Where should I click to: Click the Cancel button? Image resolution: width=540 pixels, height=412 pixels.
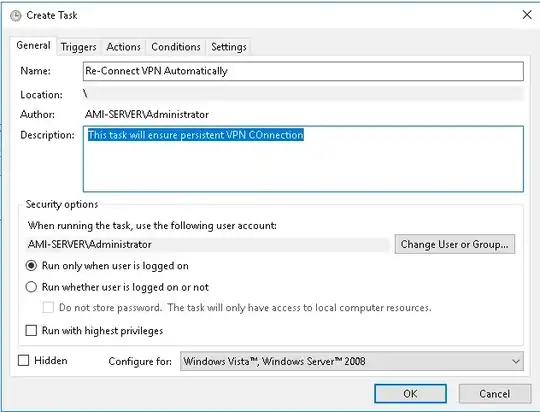(495, 394)
